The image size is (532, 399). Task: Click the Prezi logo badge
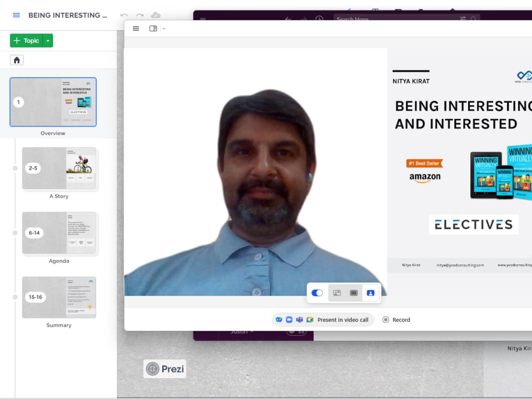[164, 369]
